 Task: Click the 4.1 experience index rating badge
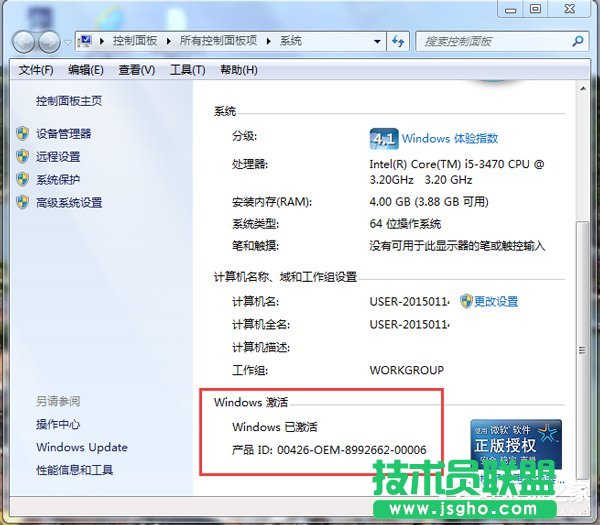384,139
